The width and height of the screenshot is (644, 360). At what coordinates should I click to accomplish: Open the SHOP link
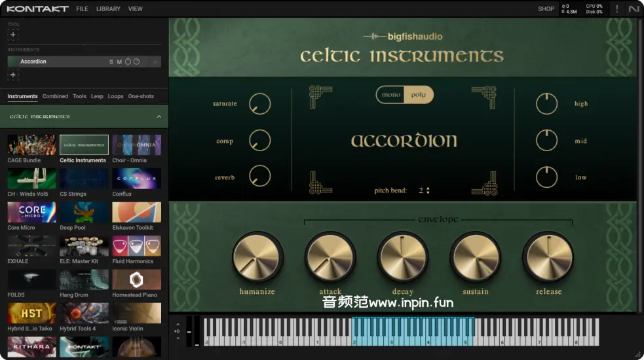point(546,9)
